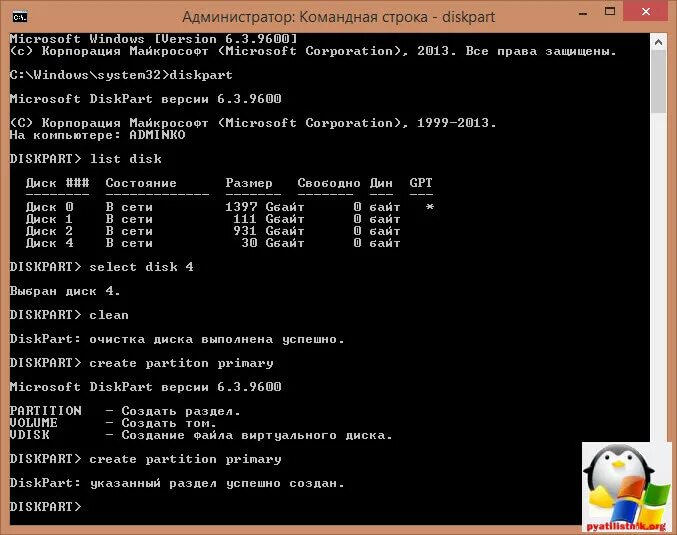Viewport: 677px width, 535px height.
Task: Click the 'Состояние' column header
Action: click(141, 183)
